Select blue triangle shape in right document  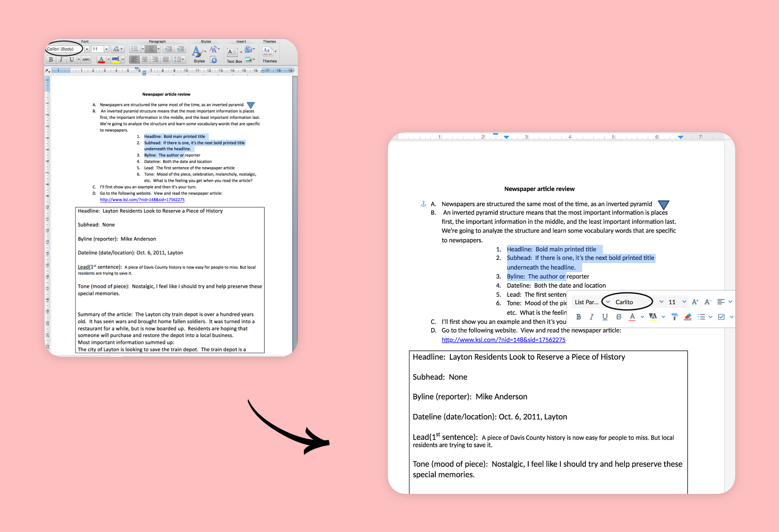click(663, 204)
